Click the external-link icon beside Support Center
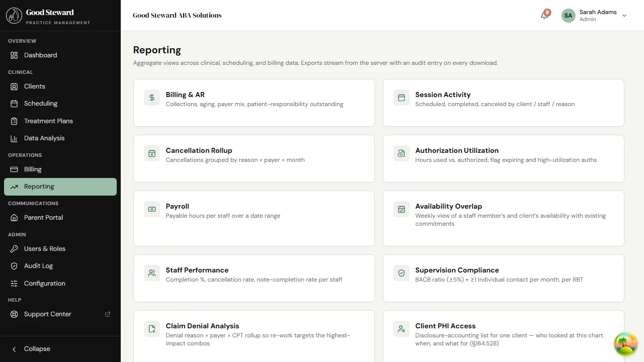 [108, 314]
